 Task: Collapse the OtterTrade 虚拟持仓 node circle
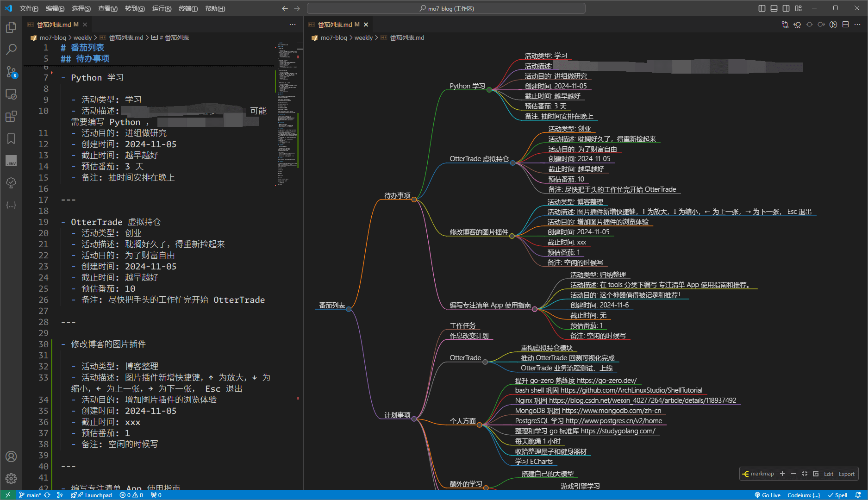(x=512, y=163)
